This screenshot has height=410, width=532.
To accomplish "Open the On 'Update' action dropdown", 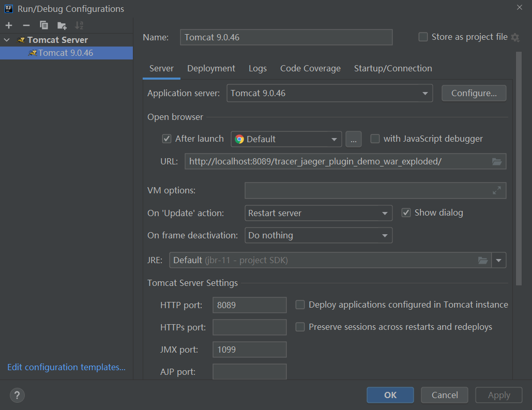I will tap(318, 213).
